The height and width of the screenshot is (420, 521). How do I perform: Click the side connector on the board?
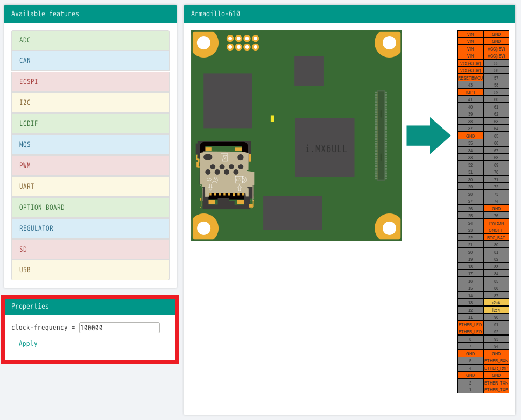tap(381, 136)
